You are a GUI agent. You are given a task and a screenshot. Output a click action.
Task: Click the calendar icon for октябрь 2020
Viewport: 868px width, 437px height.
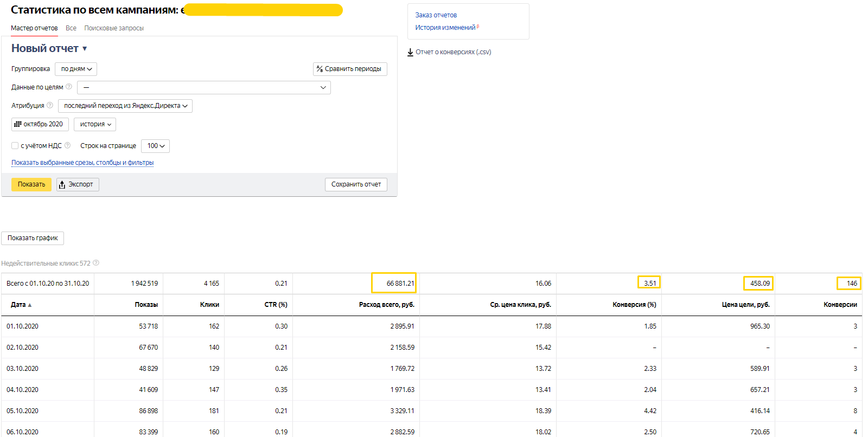click(x=18, y=124)
